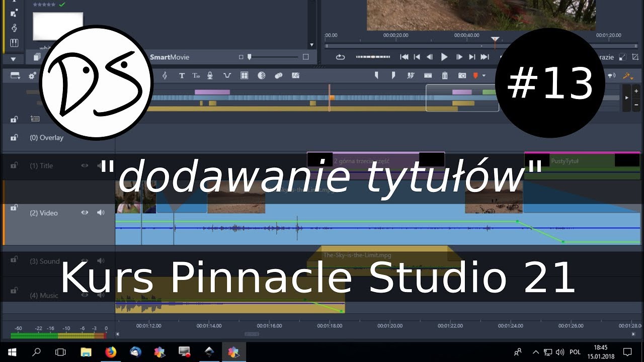The width and height of the screenshot is (644, 362).
Task: Open File Explorer from the taskbar
Action: click(86, 352)
